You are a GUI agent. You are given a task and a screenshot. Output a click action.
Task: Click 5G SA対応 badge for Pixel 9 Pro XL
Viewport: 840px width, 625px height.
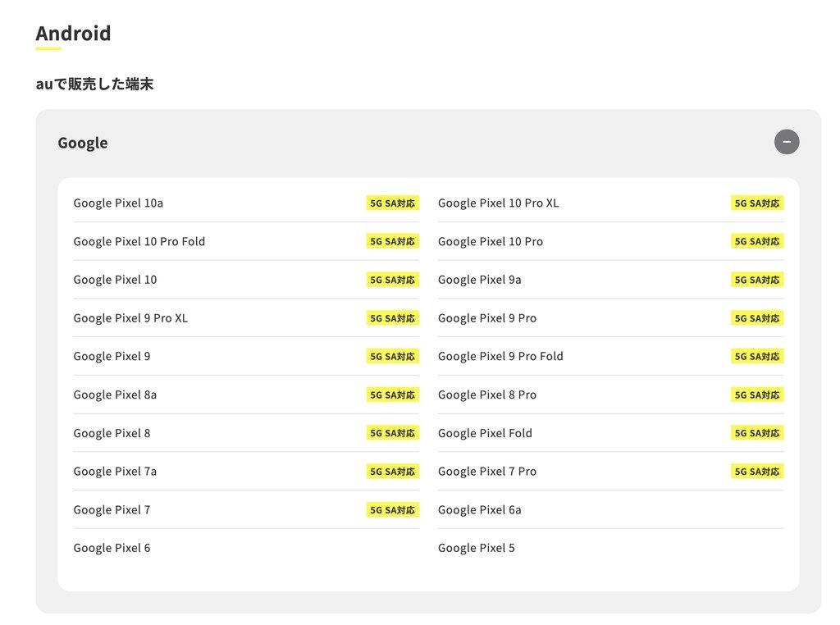393,318
